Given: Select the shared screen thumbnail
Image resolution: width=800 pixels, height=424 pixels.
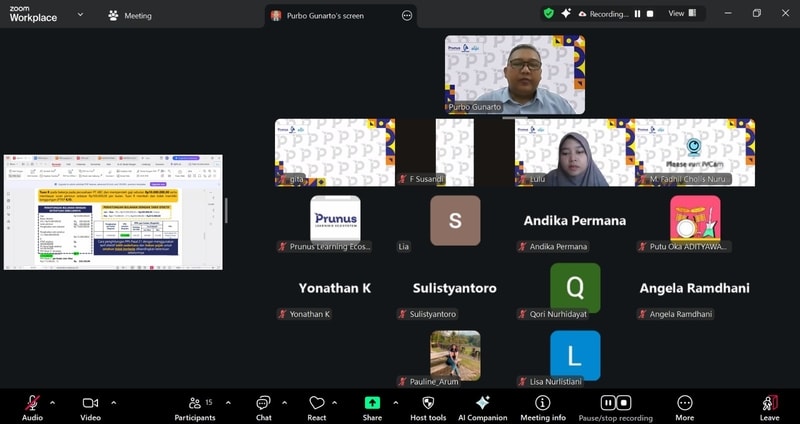Looking at the screenshot, I should coord(113,211).
